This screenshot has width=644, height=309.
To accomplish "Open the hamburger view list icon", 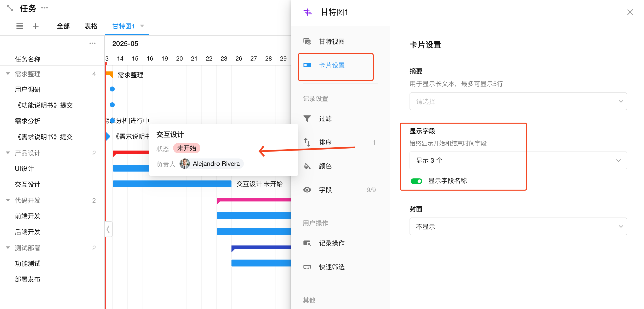I will coord(20,26).
